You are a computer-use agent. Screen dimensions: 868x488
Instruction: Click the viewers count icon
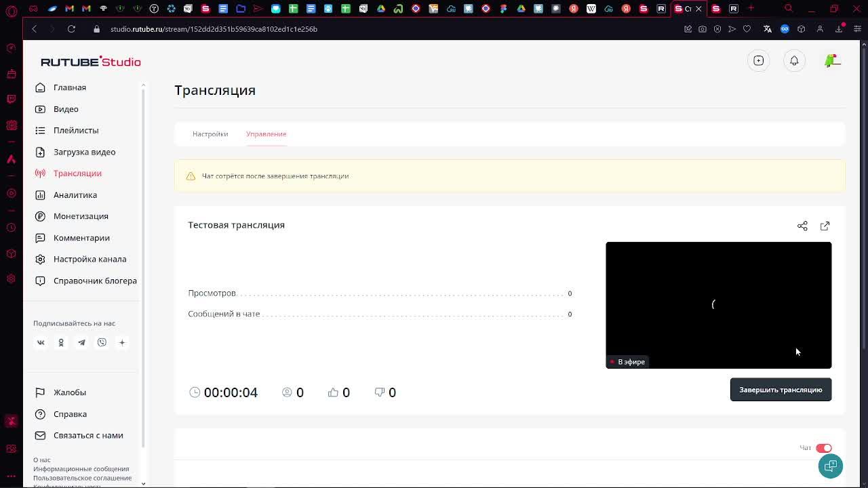click(287, 392)
